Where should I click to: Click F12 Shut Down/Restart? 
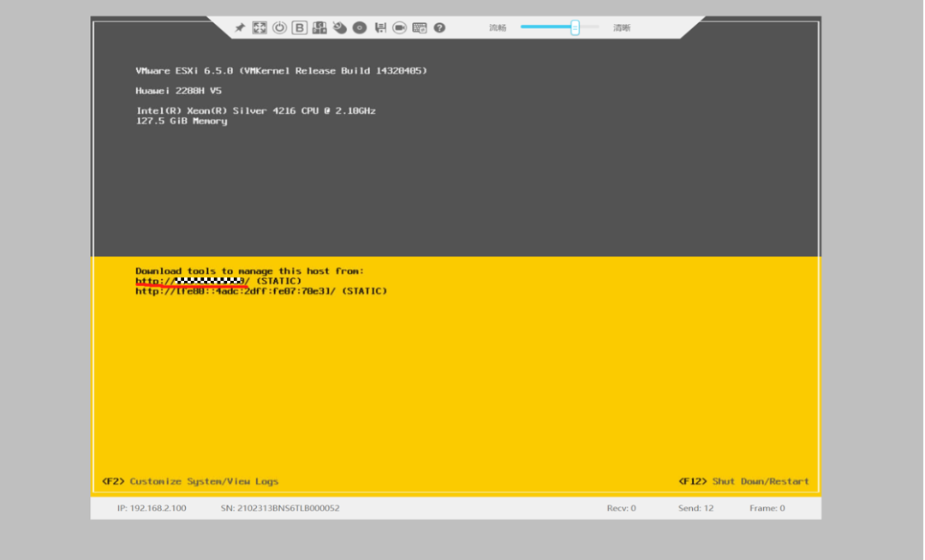(x=744, y=481)
